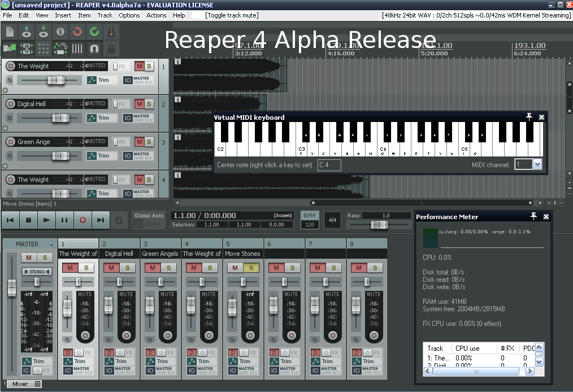Click the red undo arrow
The width and height of the screenshot is (573, 392).
coord(77,32)
